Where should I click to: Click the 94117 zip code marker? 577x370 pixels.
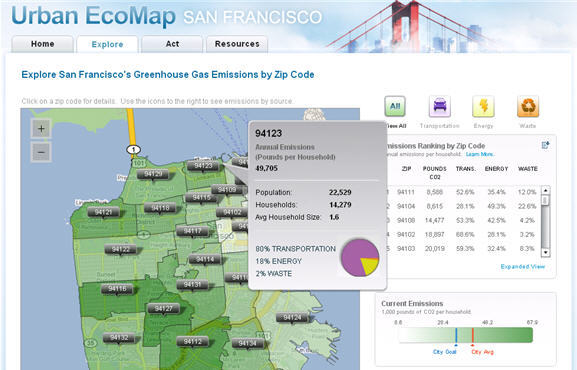tap(192, 231)
